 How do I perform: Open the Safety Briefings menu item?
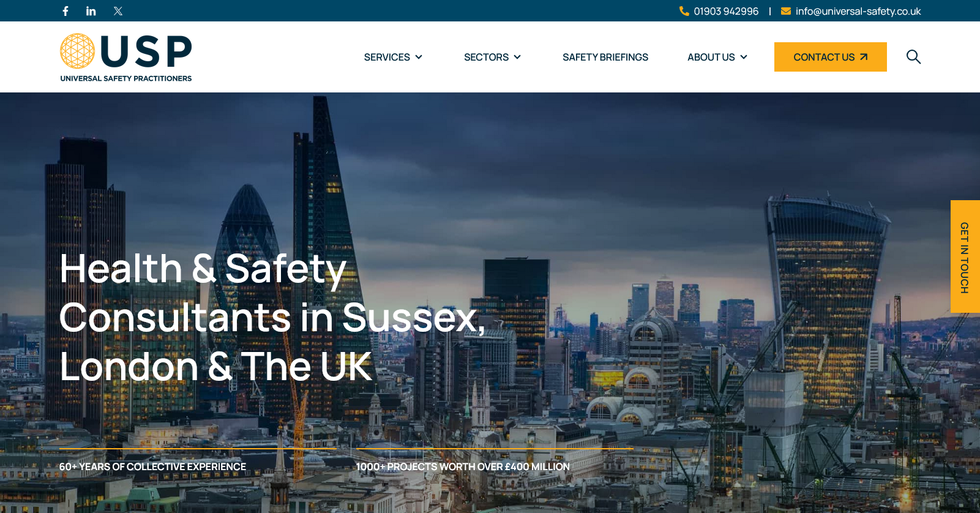(x=605, y=57)
